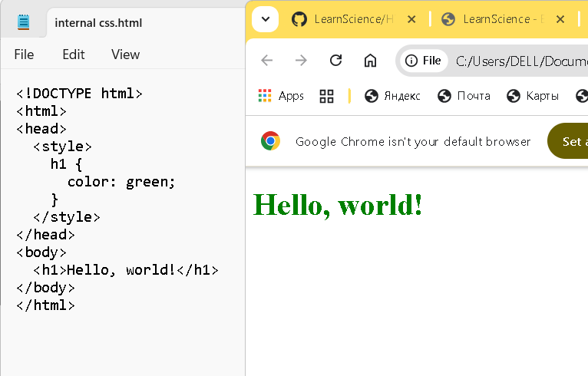Go back to previous page
Image resolution: width=588 pixels, height=376 pixels.
(x=266, y=61)
